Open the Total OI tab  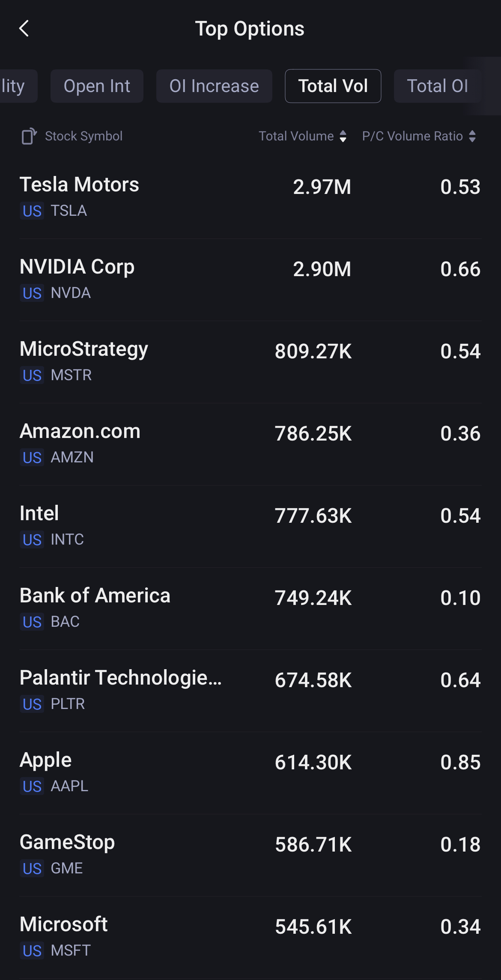(437, 86)
